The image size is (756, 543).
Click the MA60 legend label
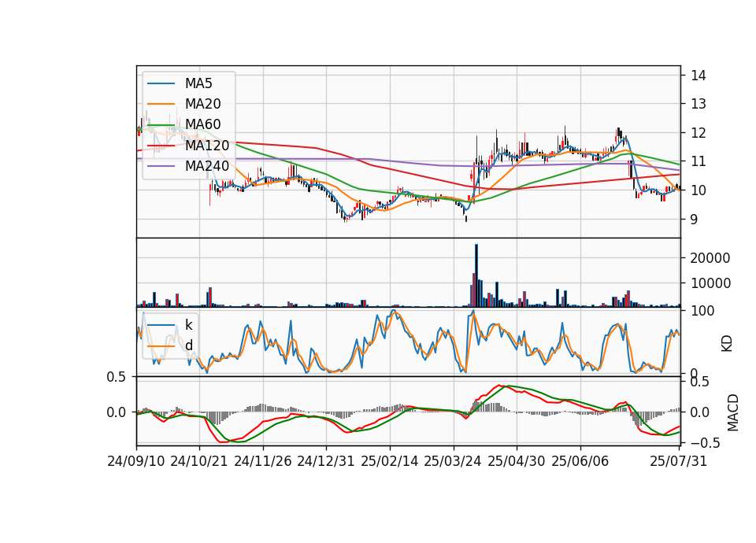tap(202, 124)
